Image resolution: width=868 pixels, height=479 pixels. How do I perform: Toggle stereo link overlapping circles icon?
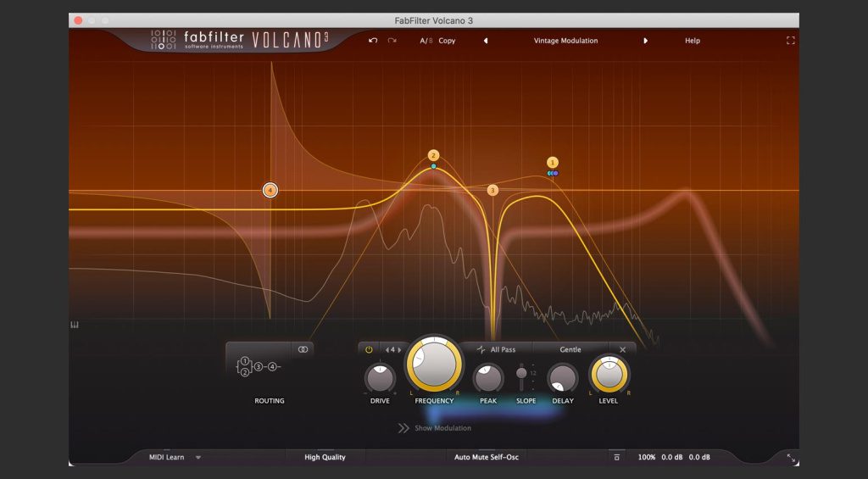pos(303,349)
